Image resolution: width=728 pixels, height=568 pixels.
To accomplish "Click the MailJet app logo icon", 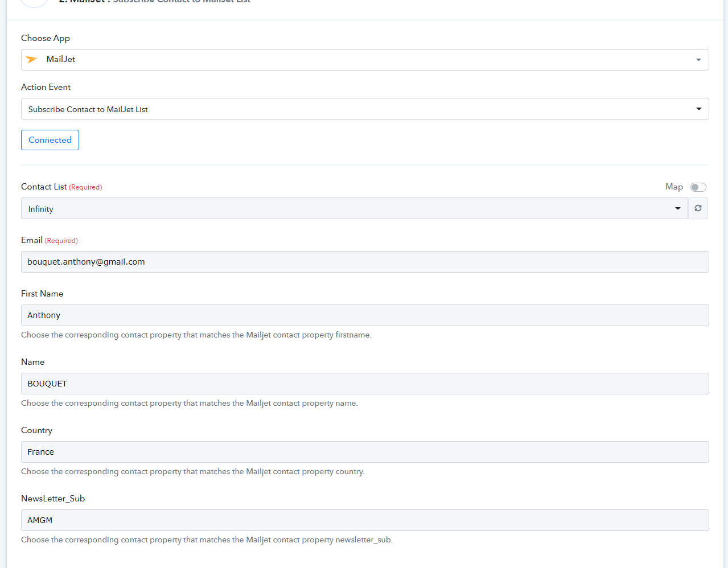I will [x=32, y=60].
